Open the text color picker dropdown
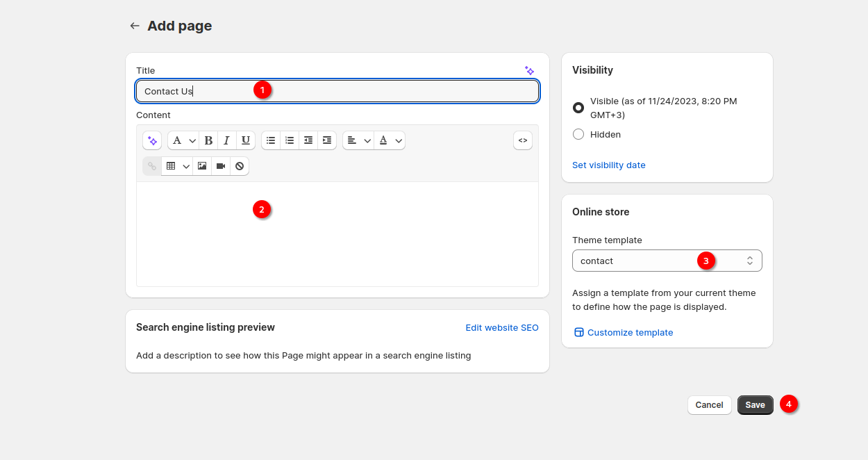This screenshot has height=460, width=868. click(390, 140)
